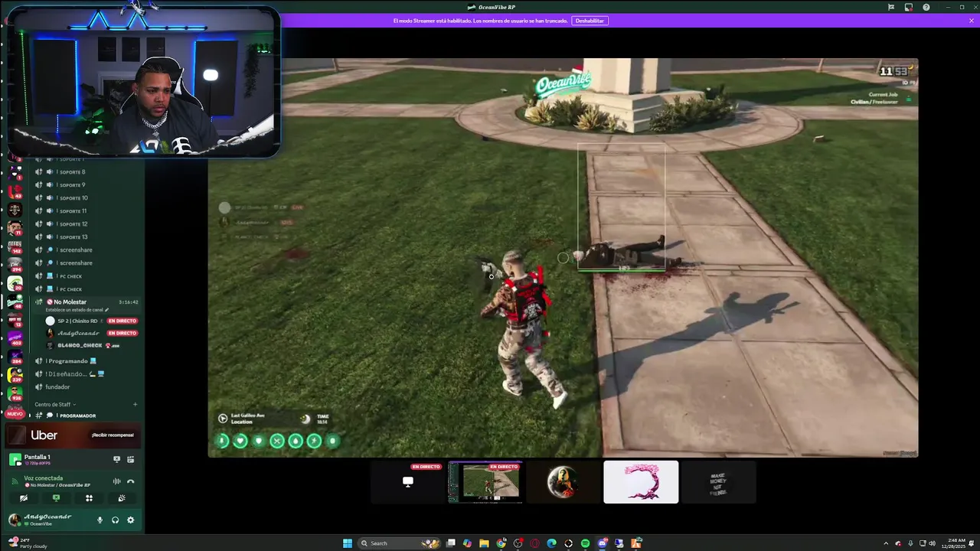The image size is (980, 551).
Task: Jump to NUEVO unread servers indicator
Action: (15, 414)
